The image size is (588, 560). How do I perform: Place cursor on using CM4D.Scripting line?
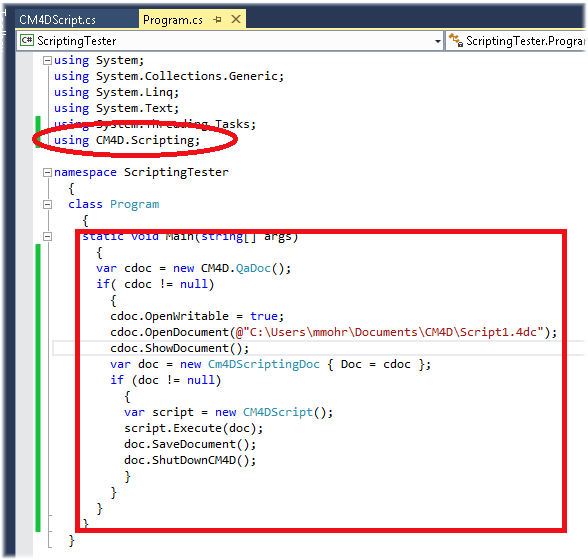[x=127, y=140]
